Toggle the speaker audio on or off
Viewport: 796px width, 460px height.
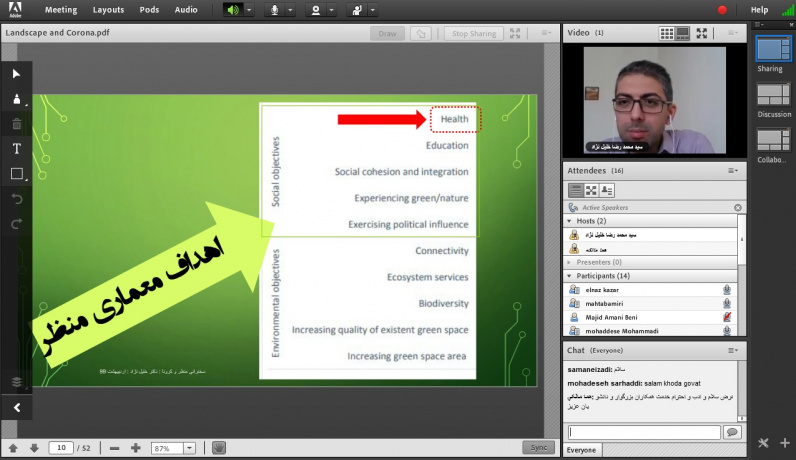234,10
